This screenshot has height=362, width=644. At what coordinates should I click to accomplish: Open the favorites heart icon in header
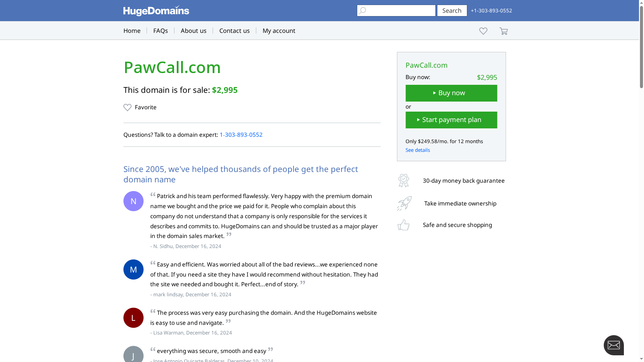coord(483,31)
